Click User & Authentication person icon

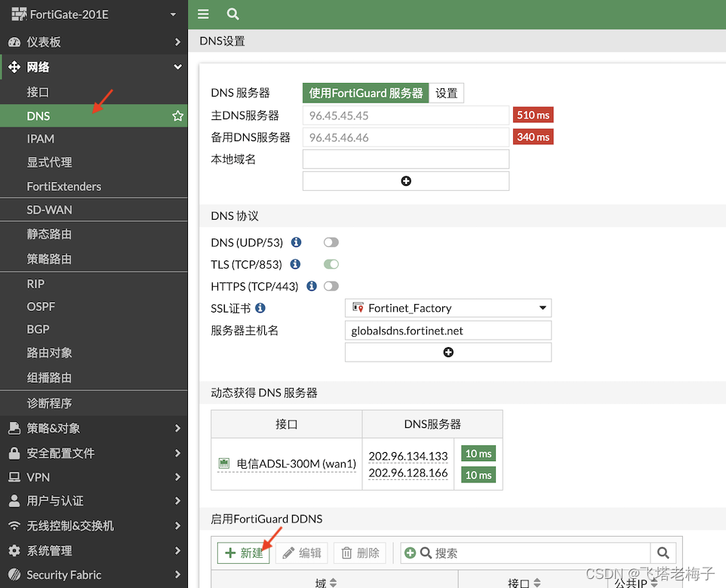click(x=14, y=500)
